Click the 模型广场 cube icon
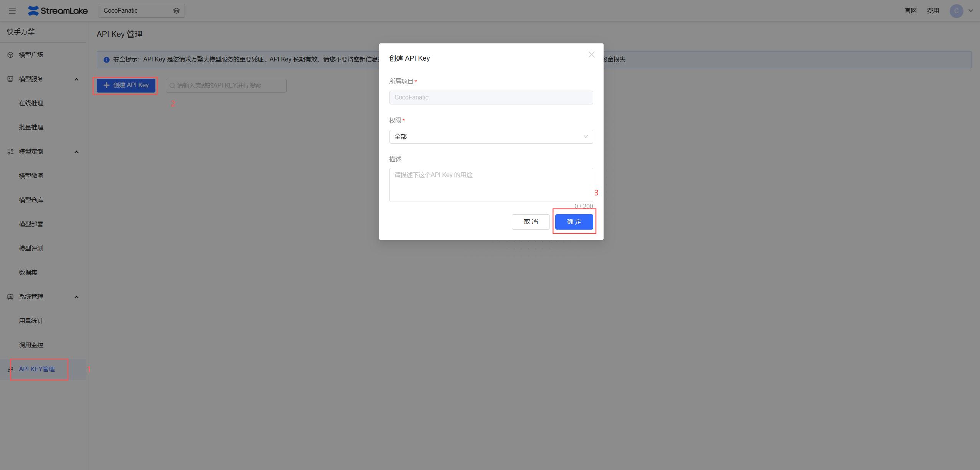Viewport: 980px width, 470px height. (10, 55)
